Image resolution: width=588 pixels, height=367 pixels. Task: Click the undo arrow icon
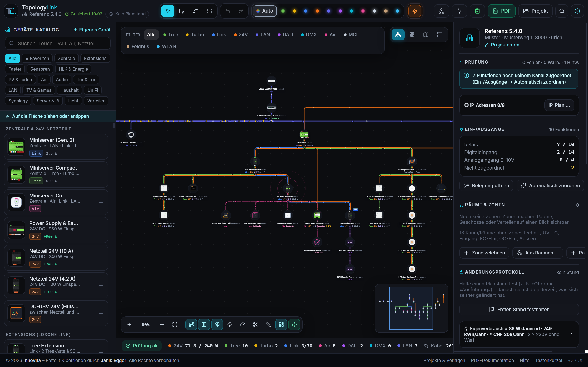228,11
